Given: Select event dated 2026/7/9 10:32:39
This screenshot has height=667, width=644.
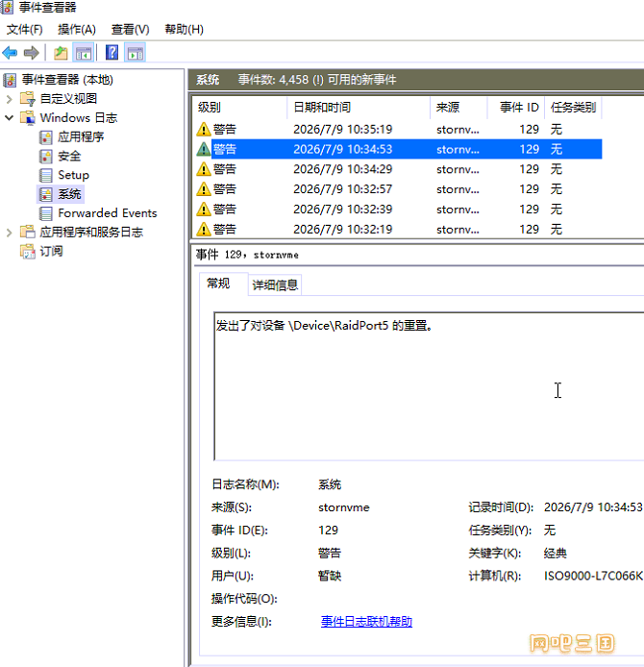Looking at the screenshot, I should (x=399, y=210).
